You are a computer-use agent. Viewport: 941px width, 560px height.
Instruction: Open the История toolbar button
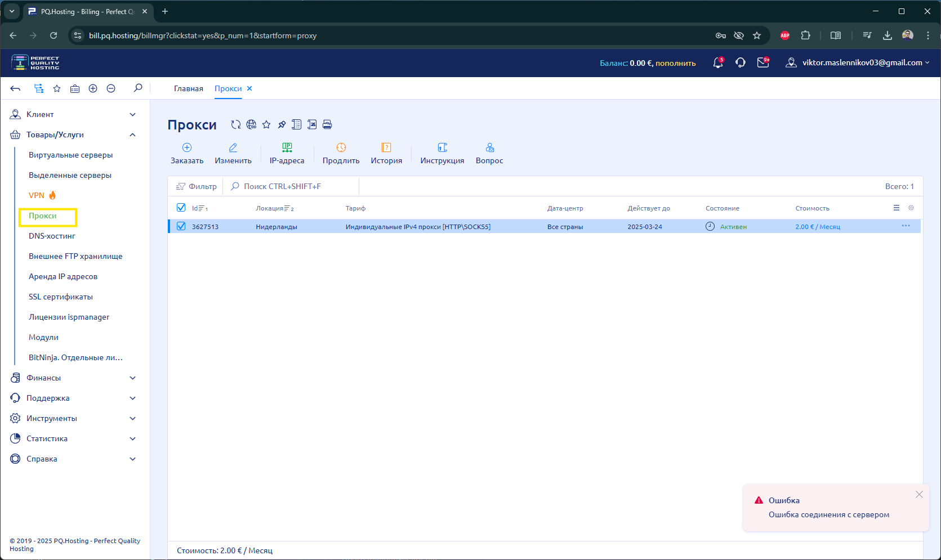386,147
